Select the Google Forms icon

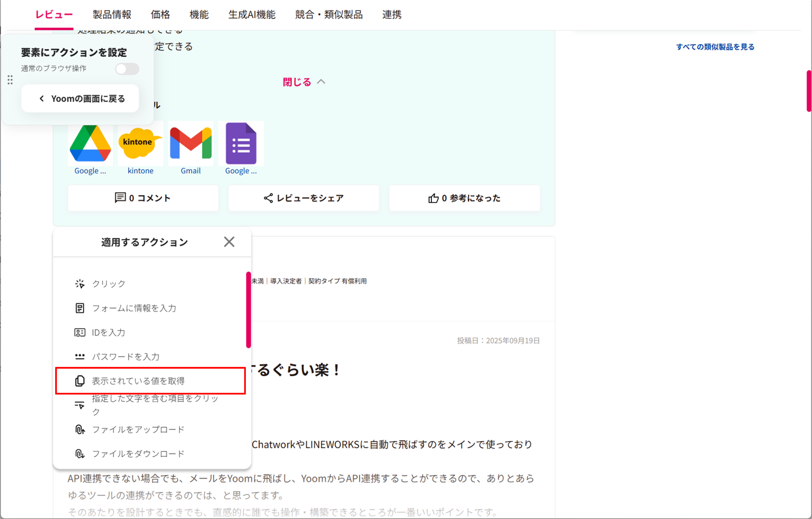(241, 144)
